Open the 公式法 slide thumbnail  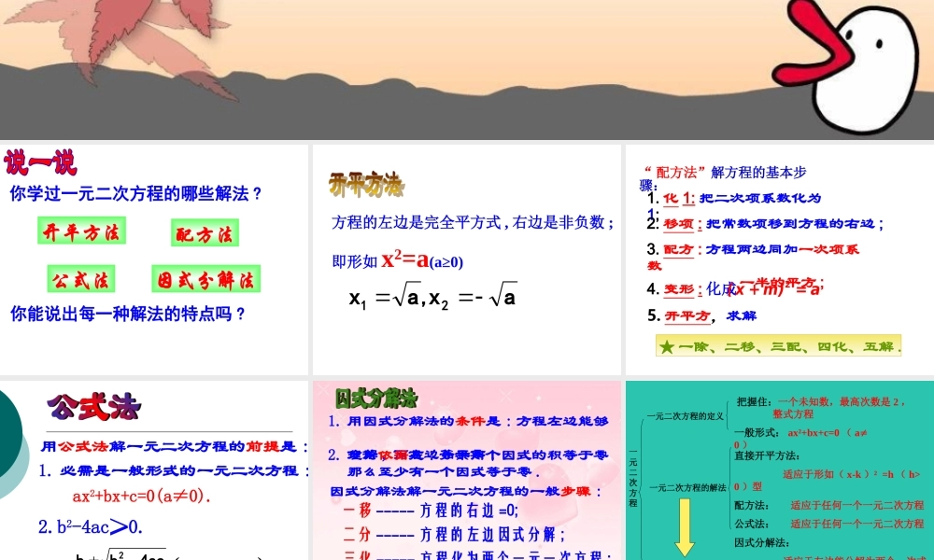(x=154, y=470)
